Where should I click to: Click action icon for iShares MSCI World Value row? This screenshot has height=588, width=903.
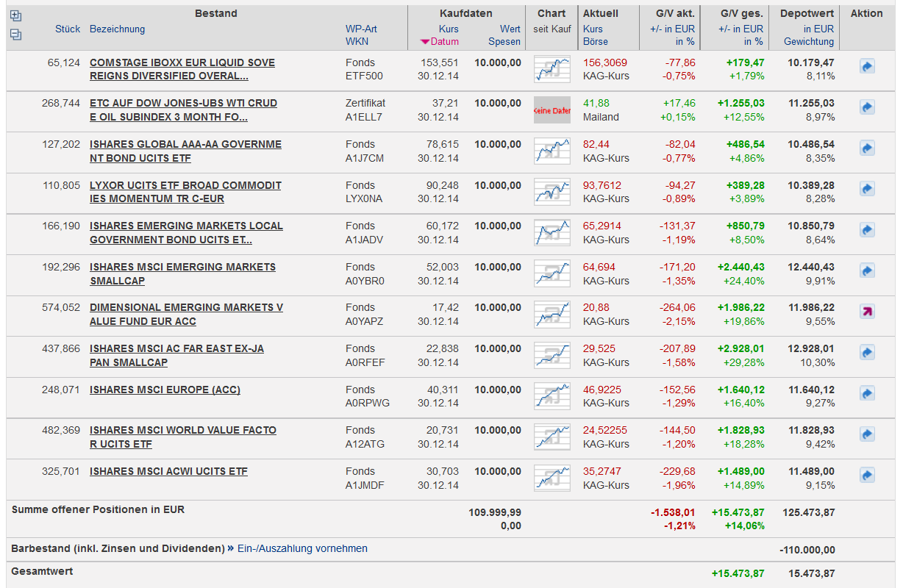point(866,434)
